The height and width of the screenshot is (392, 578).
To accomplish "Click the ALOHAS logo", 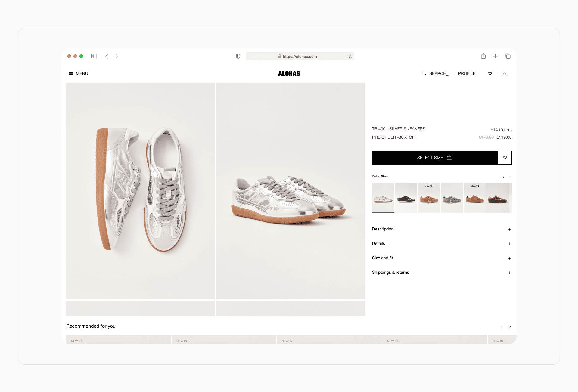I will [289, 73].
